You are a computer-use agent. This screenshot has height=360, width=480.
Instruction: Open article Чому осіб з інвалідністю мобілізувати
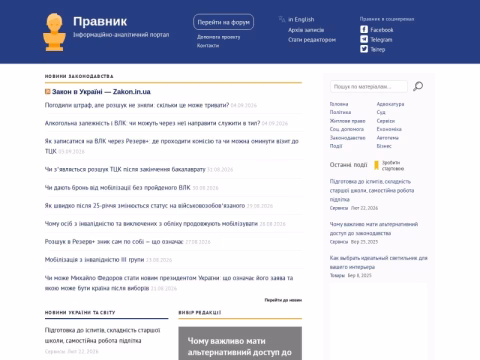tap(151, 224)
